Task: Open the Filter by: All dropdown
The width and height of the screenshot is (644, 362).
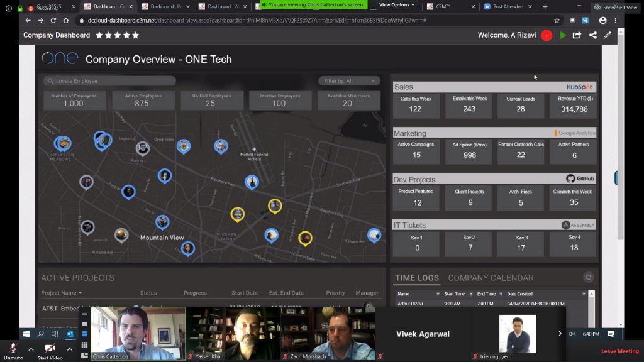Action: tap(349, 81)
